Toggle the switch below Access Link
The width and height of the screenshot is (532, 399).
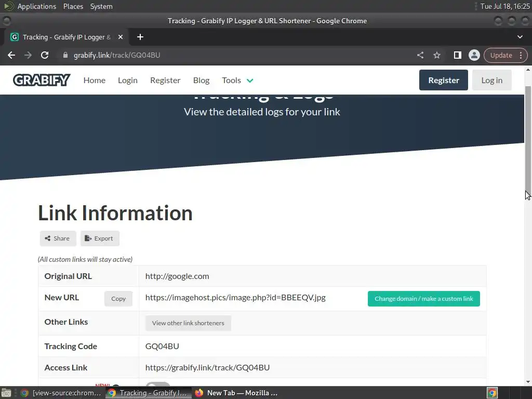158,384
